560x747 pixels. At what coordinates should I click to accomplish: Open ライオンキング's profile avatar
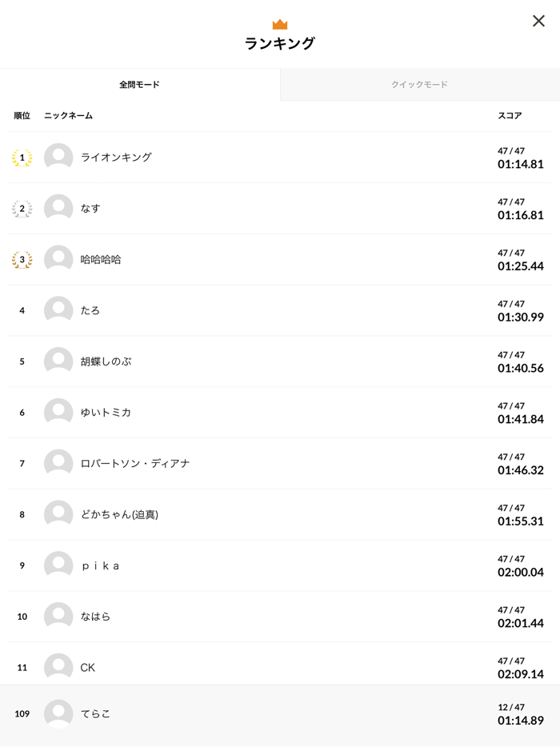pos(58,158)
